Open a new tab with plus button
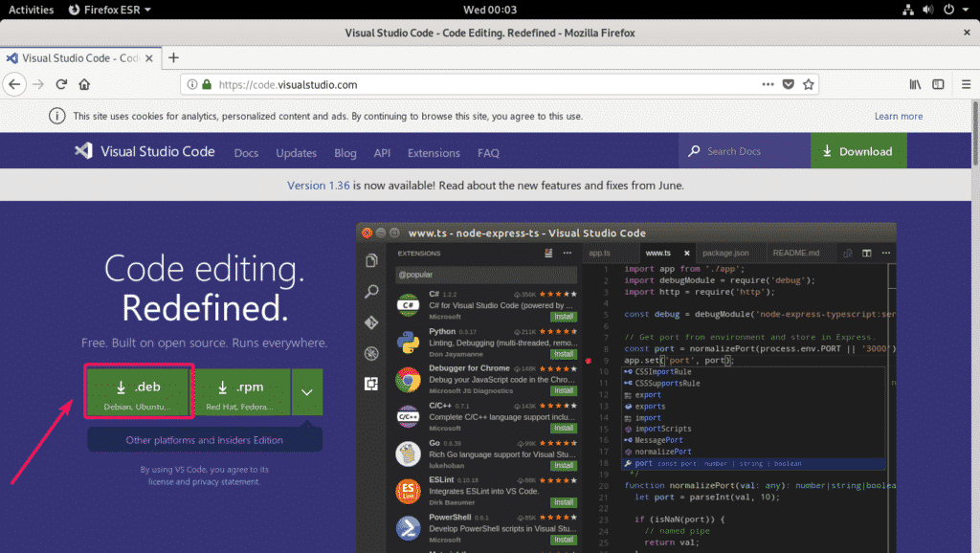Viewport: 980px width, 553px height. click(173, 57)
